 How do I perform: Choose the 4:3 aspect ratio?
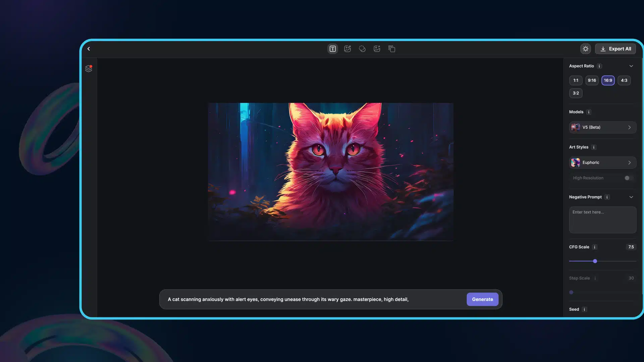coord(624,80)
